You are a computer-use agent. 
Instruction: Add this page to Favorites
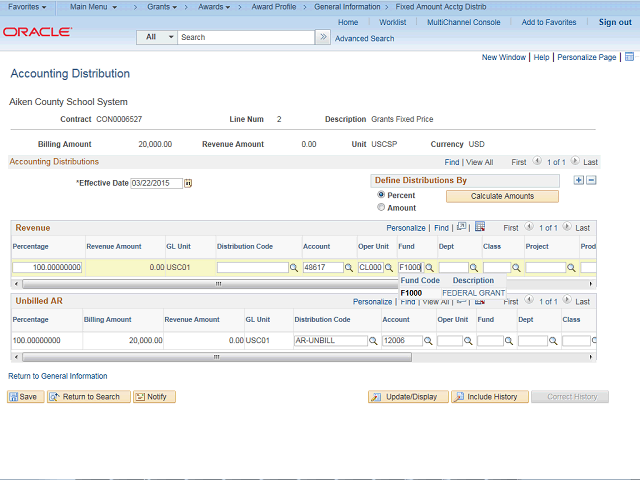549,22
